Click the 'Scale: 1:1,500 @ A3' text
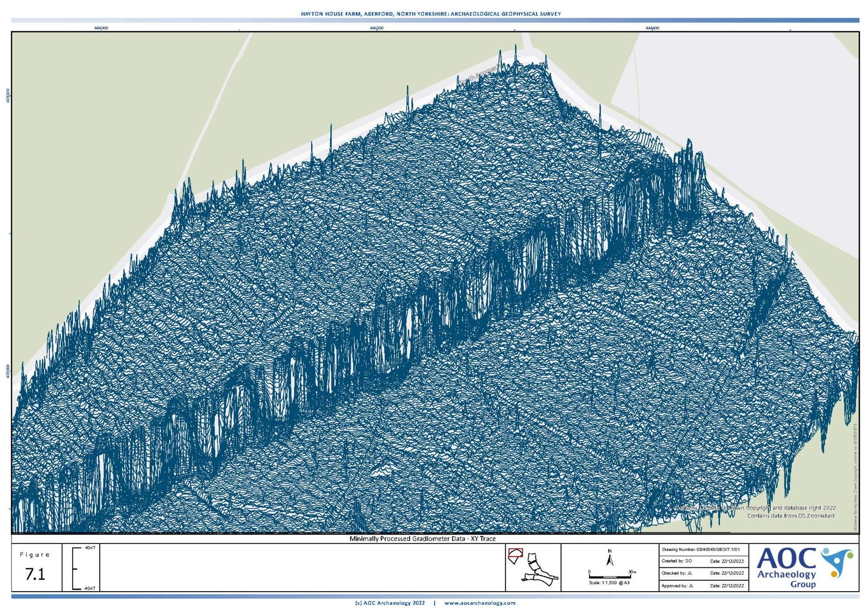Viewport: 868px width, 614px height. pos(609,583)
